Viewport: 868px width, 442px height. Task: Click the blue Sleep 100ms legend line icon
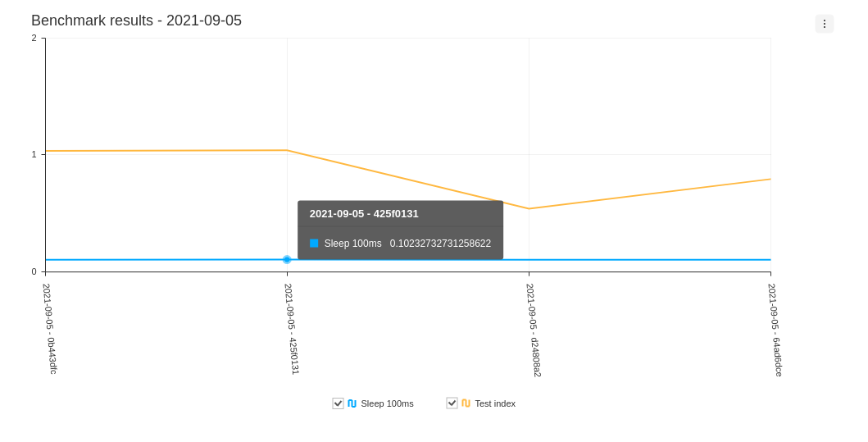352,403
